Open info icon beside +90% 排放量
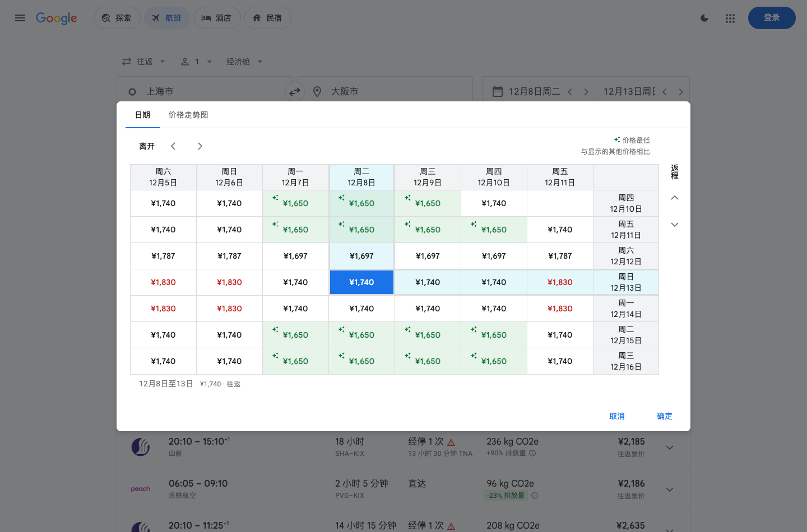807x532 pixels. 532,453
